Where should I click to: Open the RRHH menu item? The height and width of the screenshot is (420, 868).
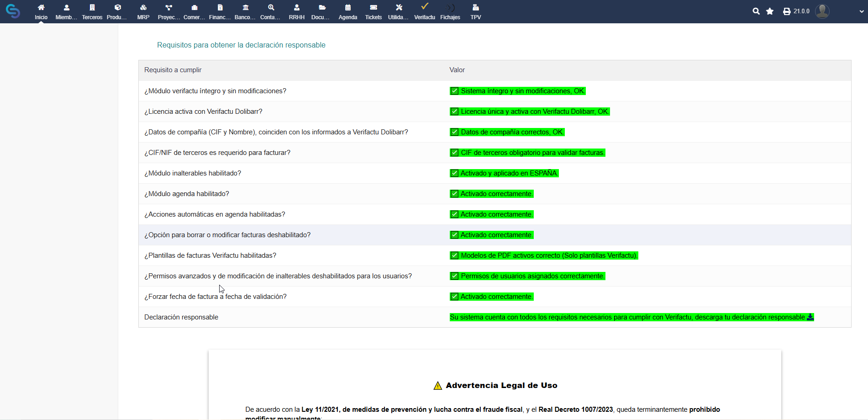(x=297, y=11)
